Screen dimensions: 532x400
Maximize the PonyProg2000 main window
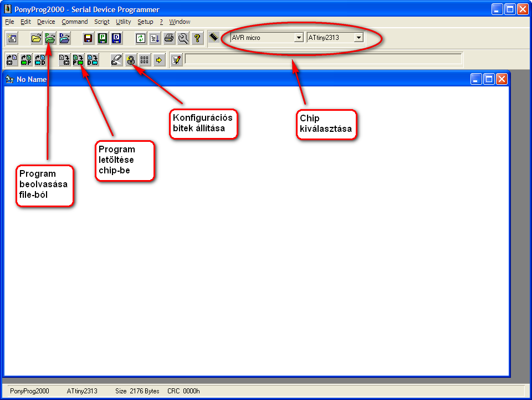pos(510,9)
